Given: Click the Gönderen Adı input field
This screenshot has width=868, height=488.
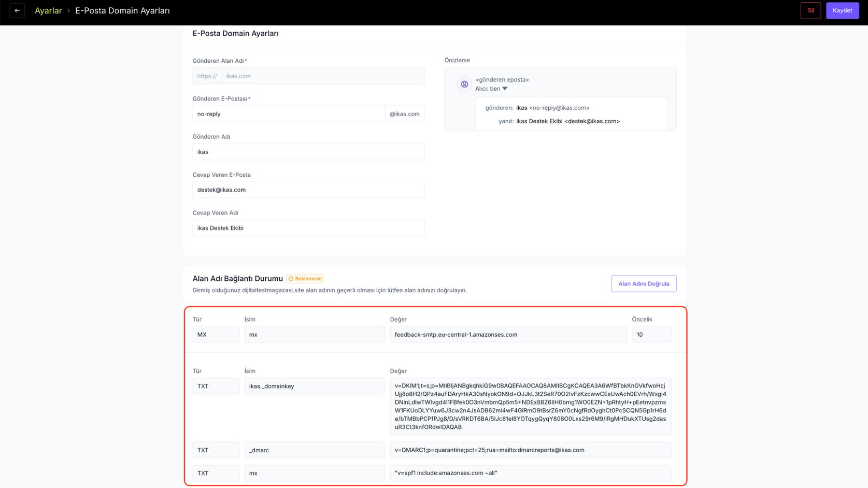Looking at the screenshot, I should [x=308, y=152].
